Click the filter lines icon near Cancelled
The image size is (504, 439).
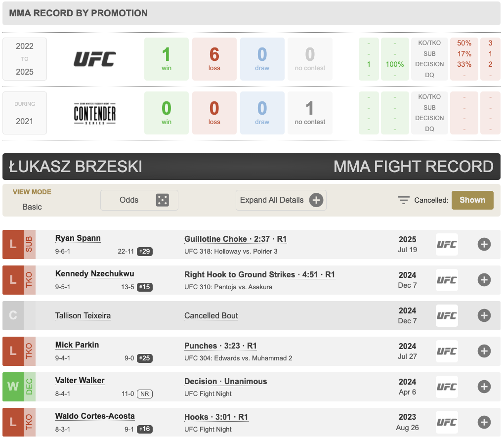click(x=404, y=200)
